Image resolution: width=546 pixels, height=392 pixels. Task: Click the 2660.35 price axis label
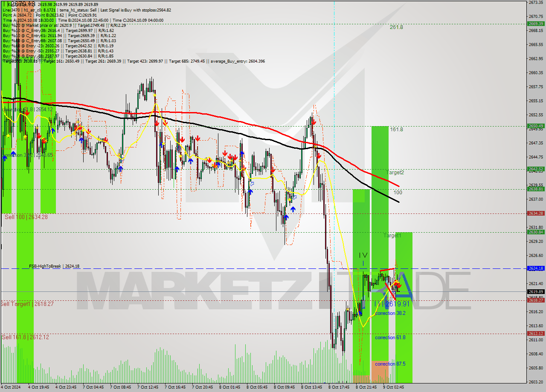pyautogui.click(x=536, y=72)
